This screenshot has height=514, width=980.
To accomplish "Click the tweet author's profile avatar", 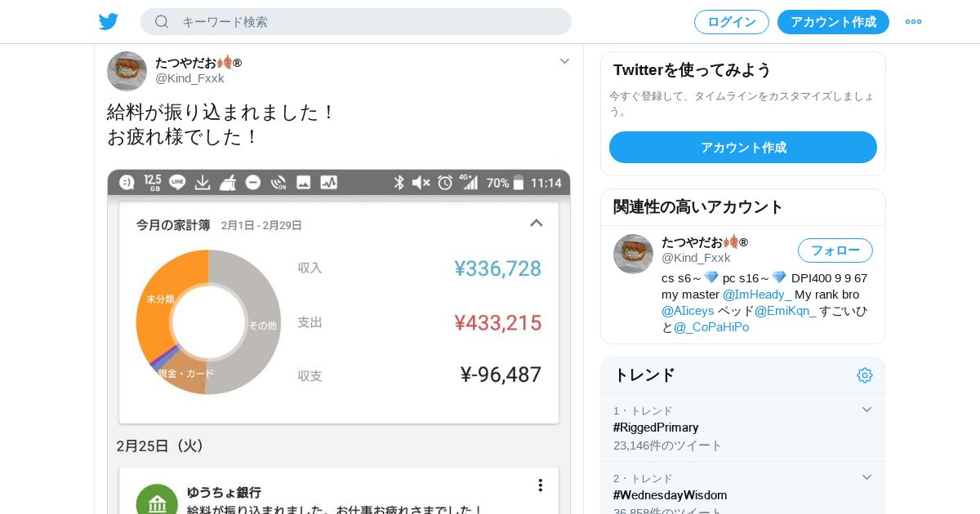I will coord(127,71).
